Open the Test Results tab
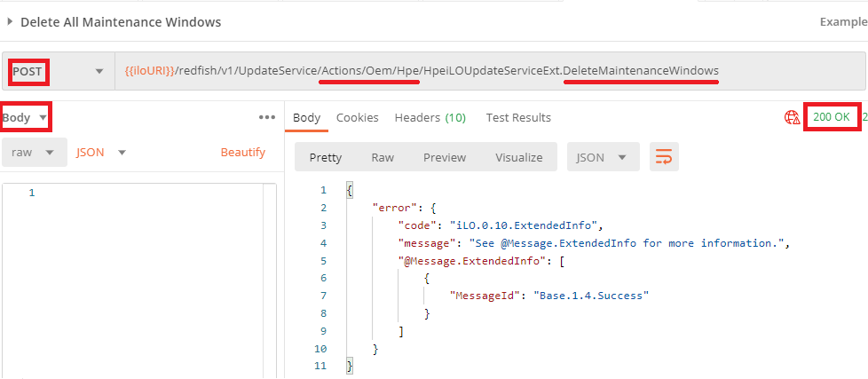Viewport: 868px width, 379px height. click(518, 117)
